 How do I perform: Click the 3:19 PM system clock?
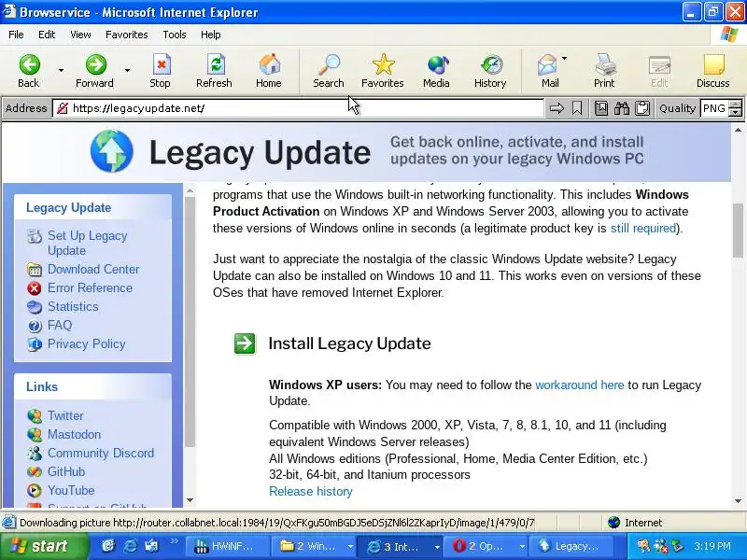click(712, 546)
